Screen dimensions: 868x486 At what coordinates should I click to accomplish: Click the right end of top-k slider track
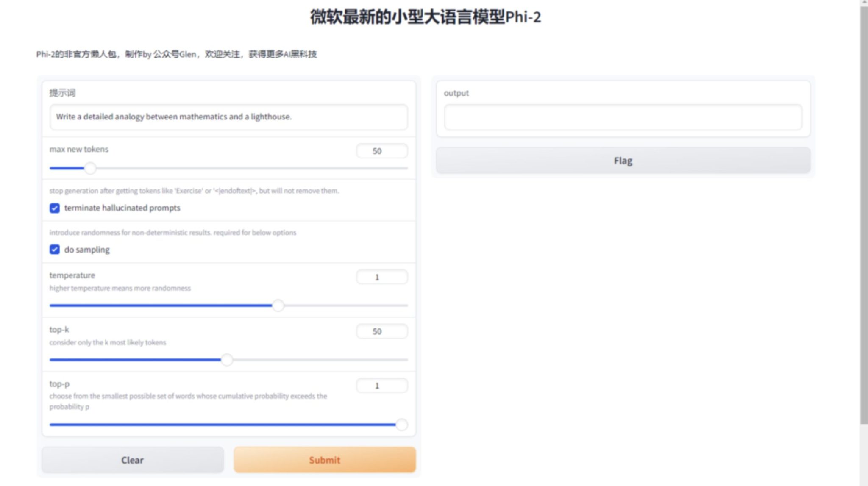pos(405,360)
